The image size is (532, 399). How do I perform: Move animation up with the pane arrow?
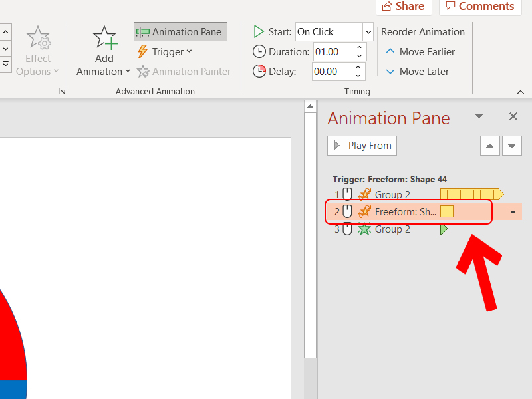pos(490,146)
